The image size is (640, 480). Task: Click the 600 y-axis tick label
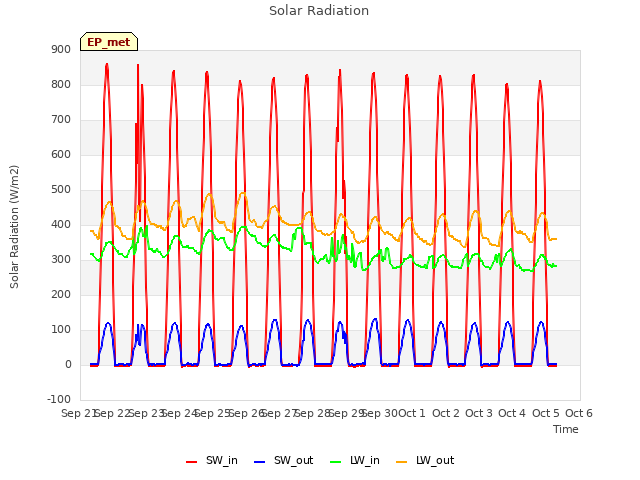pos(61,154)
